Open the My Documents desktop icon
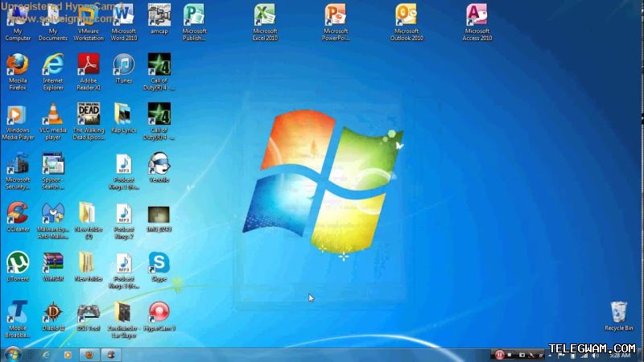644x362 pixels. click(53, 23)
